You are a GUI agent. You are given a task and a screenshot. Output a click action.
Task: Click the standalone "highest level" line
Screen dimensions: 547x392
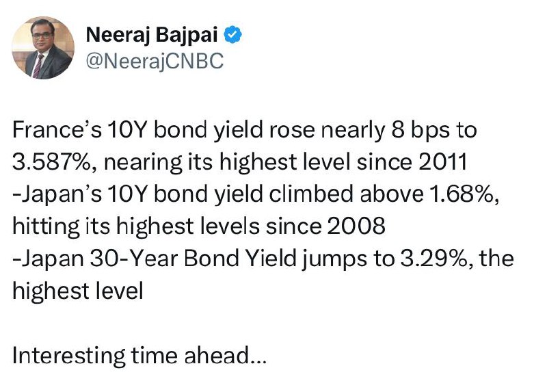(77, 291)
